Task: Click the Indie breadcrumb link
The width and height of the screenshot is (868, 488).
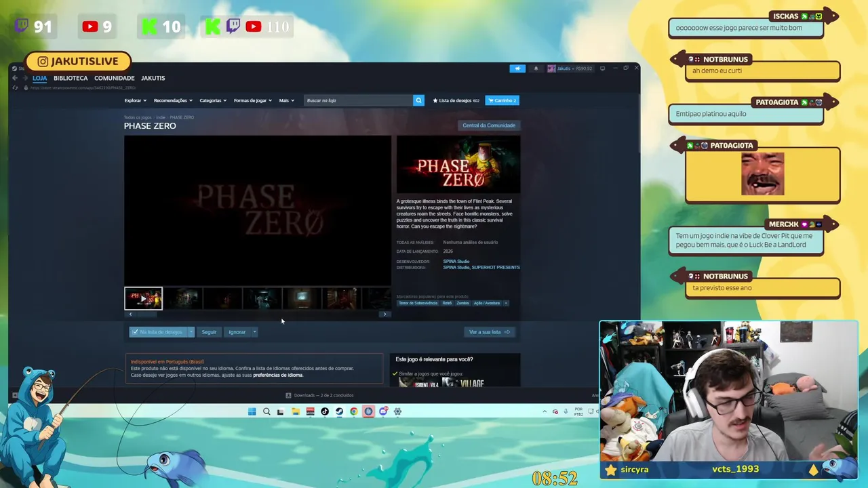Action: 161,117
